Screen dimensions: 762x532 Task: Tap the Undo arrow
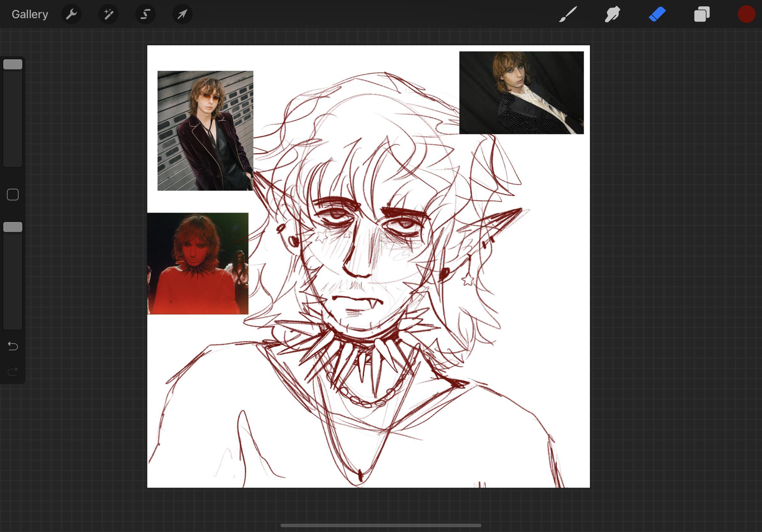13,346
